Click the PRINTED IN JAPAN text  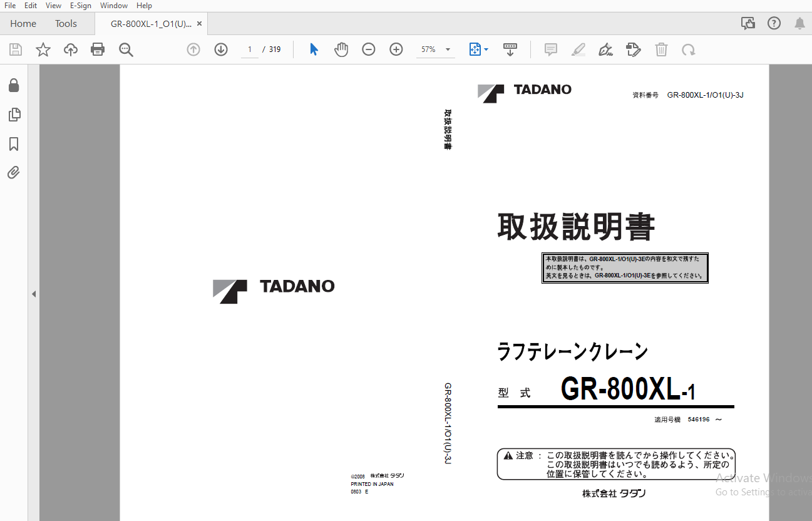point(373,484)
